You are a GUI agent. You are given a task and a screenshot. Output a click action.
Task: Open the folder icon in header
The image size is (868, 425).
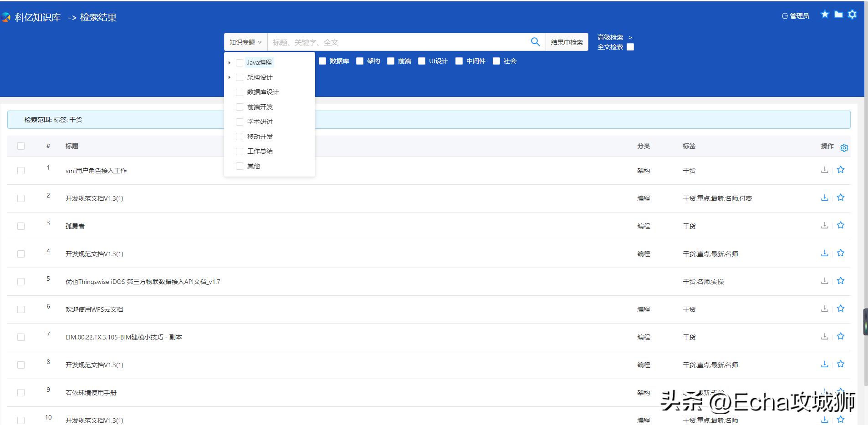coord(838,15)
